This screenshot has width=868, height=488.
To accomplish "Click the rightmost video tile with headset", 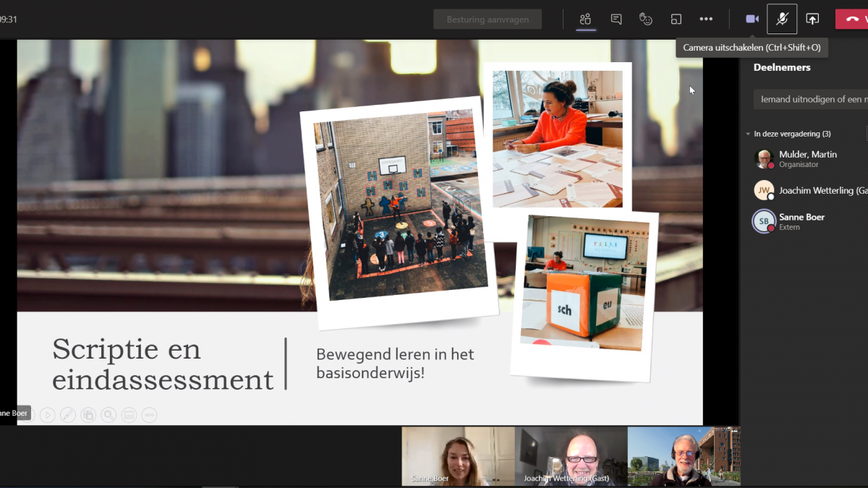I will (684, 456).
